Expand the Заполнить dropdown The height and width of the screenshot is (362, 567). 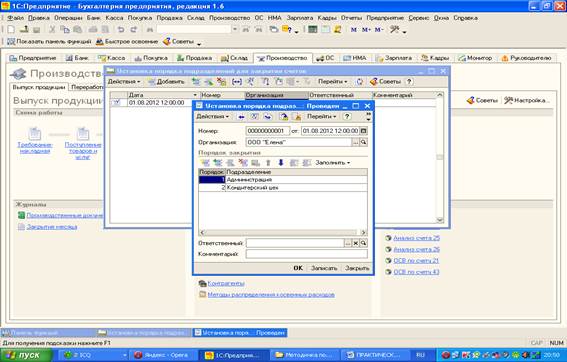333,163
